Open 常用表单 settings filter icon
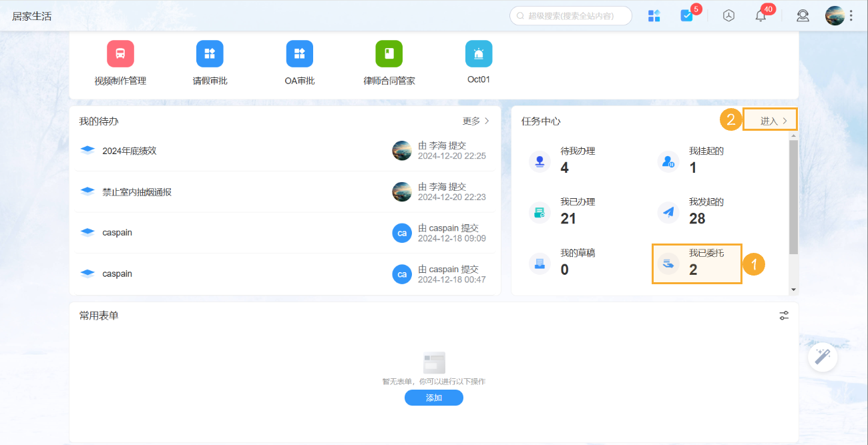The image size is (868, 445). point(784,316)
